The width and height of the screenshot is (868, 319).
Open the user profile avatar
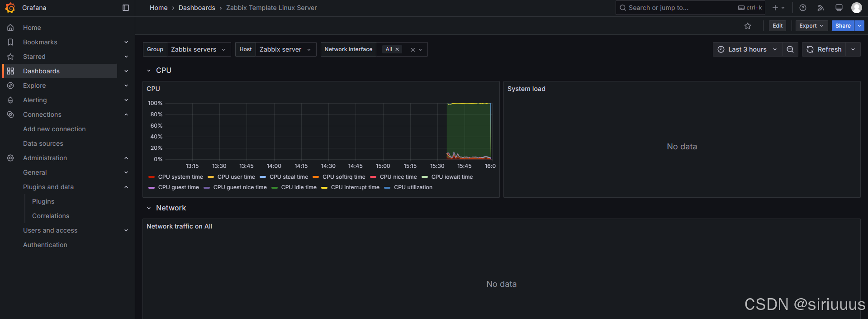tap(857, 8)
